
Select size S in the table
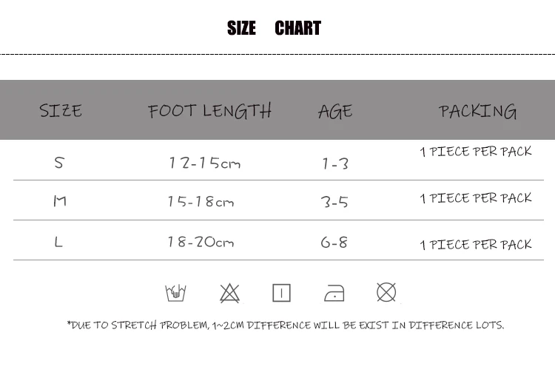coord(59,163)
